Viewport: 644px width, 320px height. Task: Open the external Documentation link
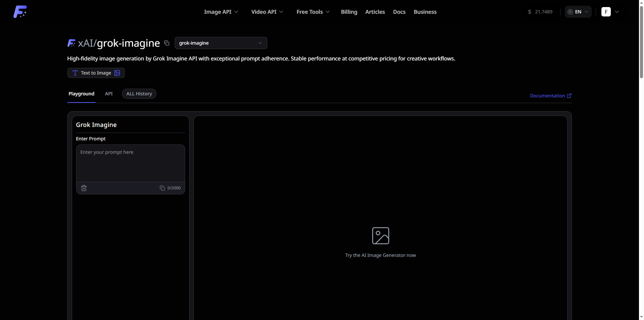click(551, 96)
